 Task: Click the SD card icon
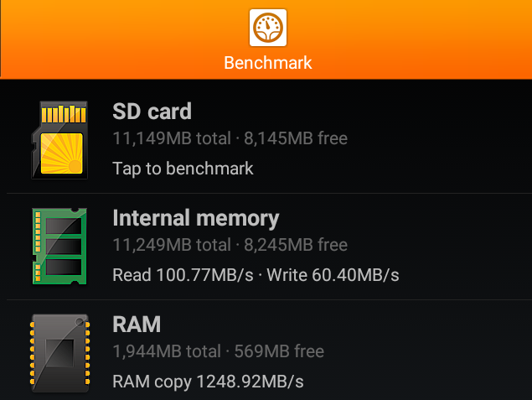59,140
